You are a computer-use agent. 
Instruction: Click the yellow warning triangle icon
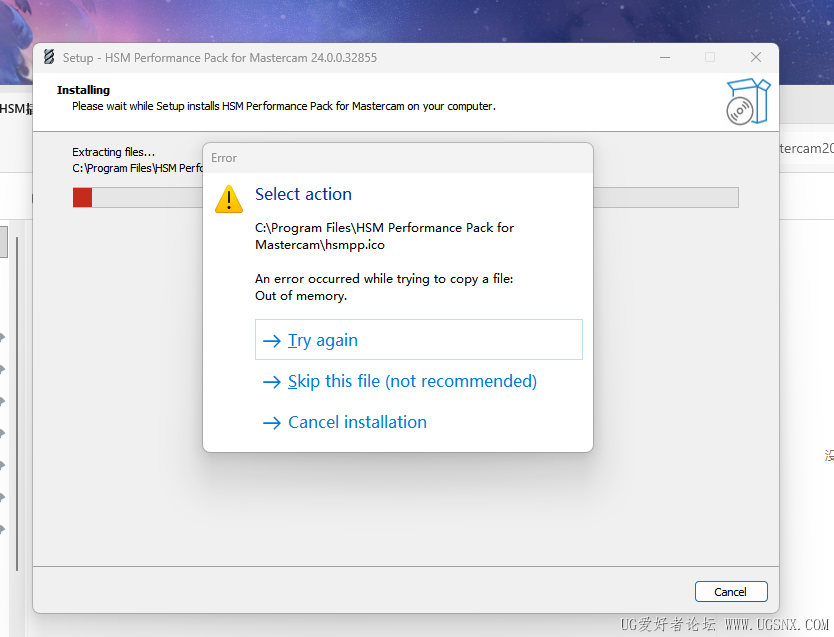229,199
